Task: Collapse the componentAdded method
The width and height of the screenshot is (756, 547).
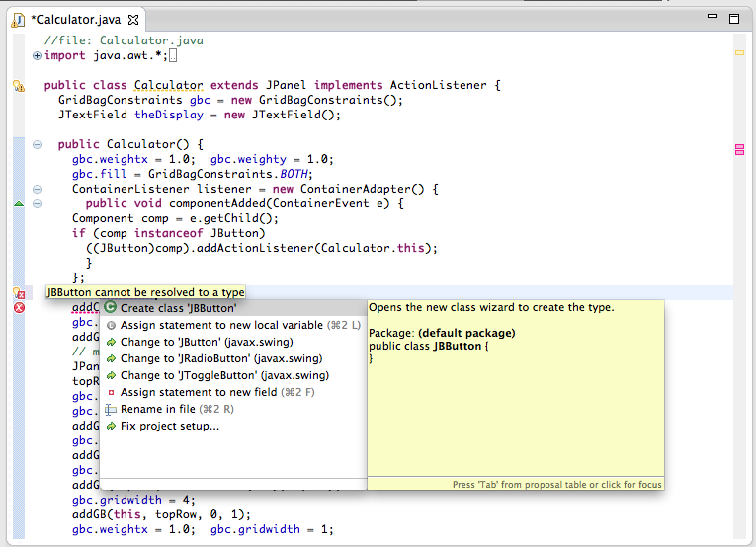Action: tap(37, 203)
